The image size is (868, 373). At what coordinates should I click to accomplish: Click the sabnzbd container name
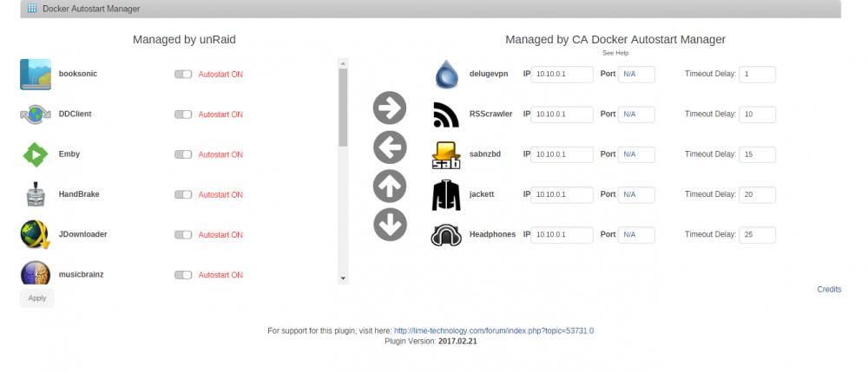[485, 154]
